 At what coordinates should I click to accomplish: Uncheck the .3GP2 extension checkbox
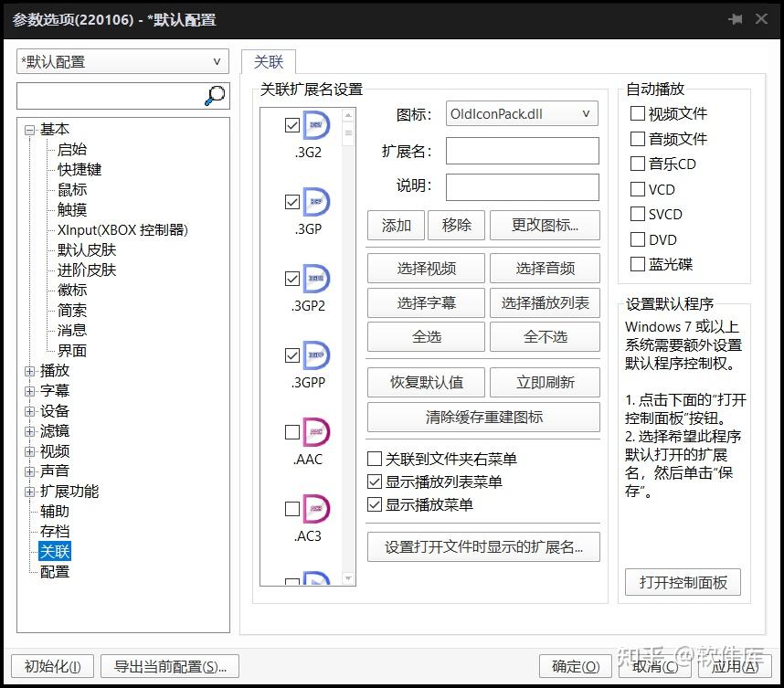pos(292,279)
